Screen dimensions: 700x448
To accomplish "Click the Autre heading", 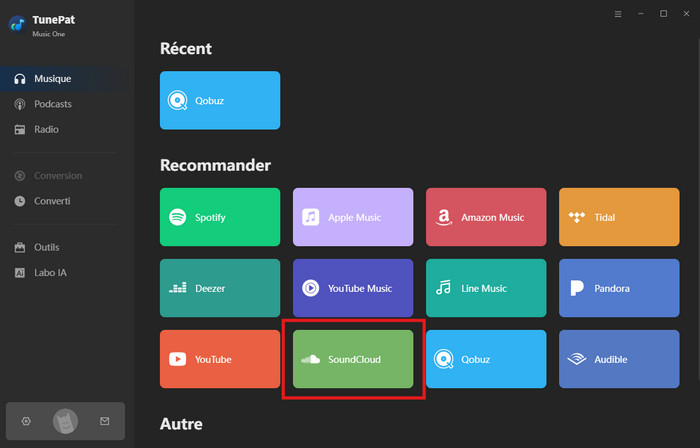I will pyautogui.click(x=181, y=424).
